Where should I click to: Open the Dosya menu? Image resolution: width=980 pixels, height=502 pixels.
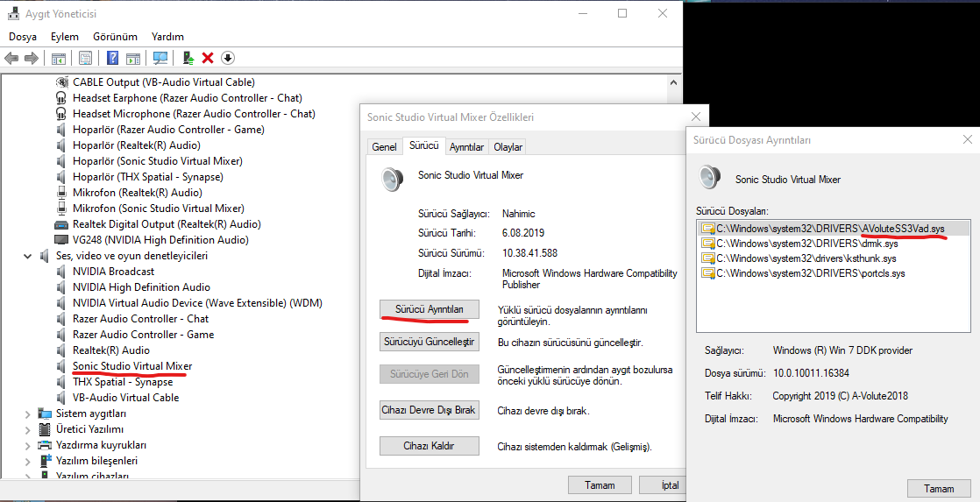[23, 37]
